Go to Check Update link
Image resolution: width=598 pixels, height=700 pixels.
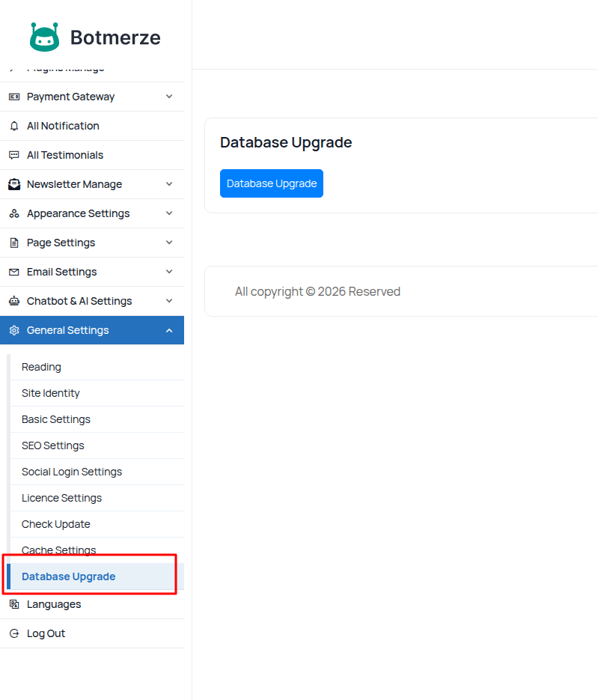56,524
